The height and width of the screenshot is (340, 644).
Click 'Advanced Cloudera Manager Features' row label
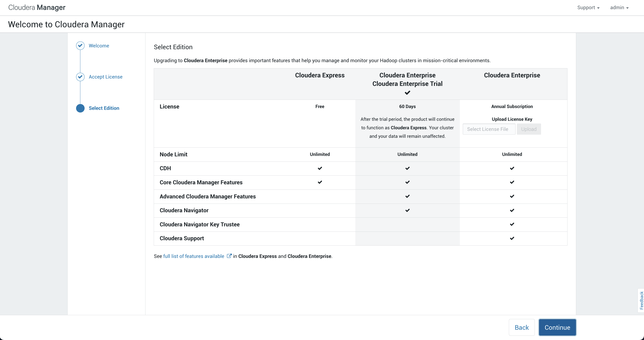pyautogui.click(x=207, y=196)
